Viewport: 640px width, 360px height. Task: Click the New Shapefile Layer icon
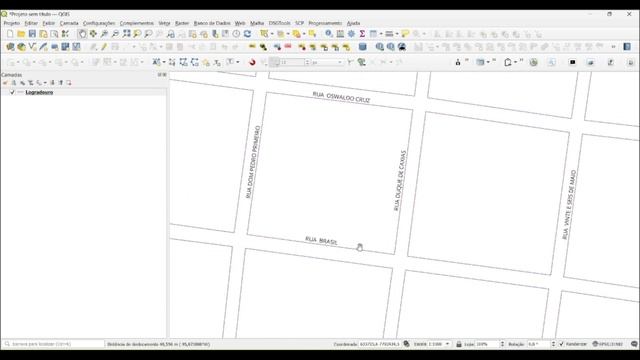[x=32, y=47]
